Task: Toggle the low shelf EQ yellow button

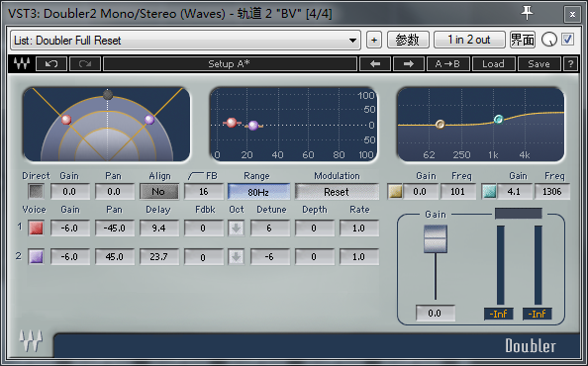Action: click(x=395, y=192)
